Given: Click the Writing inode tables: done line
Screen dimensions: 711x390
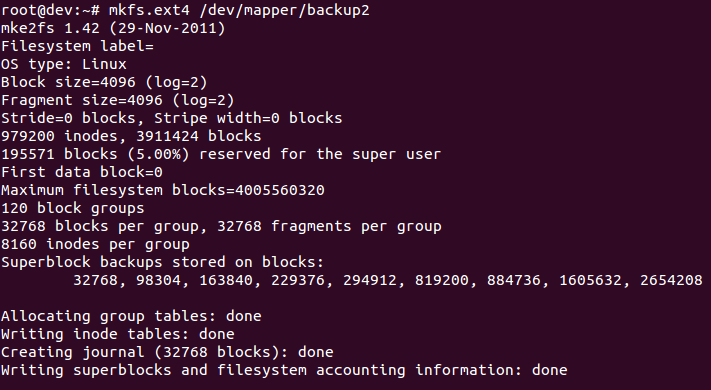Looking at the screenshot, I should pyautogui.click(x=117, y=334).
